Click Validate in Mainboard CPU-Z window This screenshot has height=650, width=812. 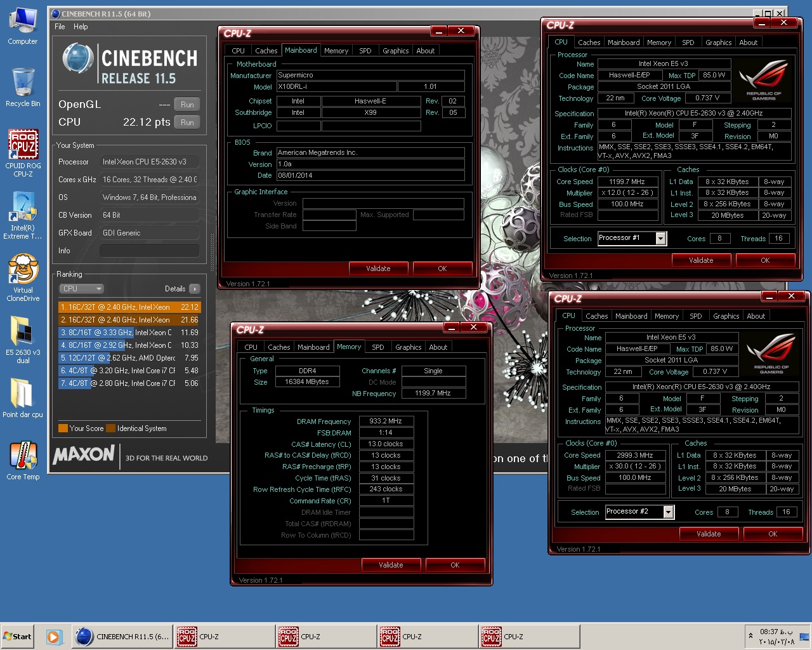pyautogui.click(x=379, y=269)
